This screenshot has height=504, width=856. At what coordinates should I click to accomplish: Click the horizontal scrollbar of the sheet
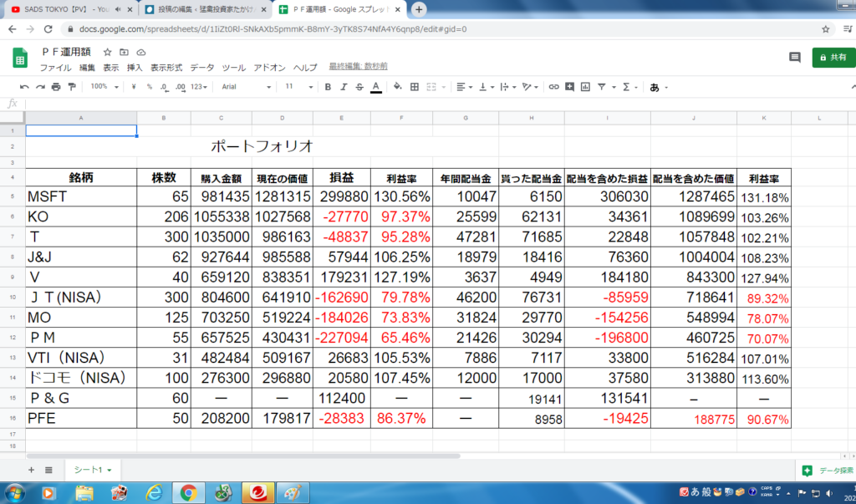[243, 456]
